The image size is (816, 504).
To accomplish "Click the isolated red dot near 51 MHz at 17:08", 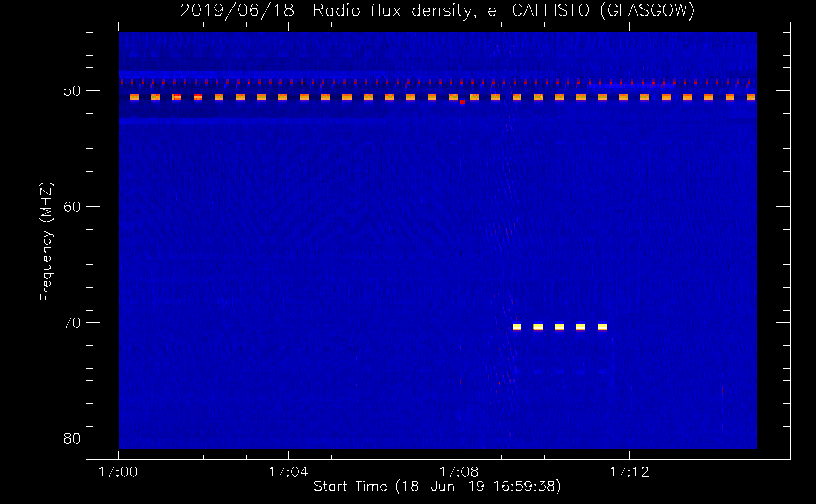I will pyautogui.click(x=462, y=102).
